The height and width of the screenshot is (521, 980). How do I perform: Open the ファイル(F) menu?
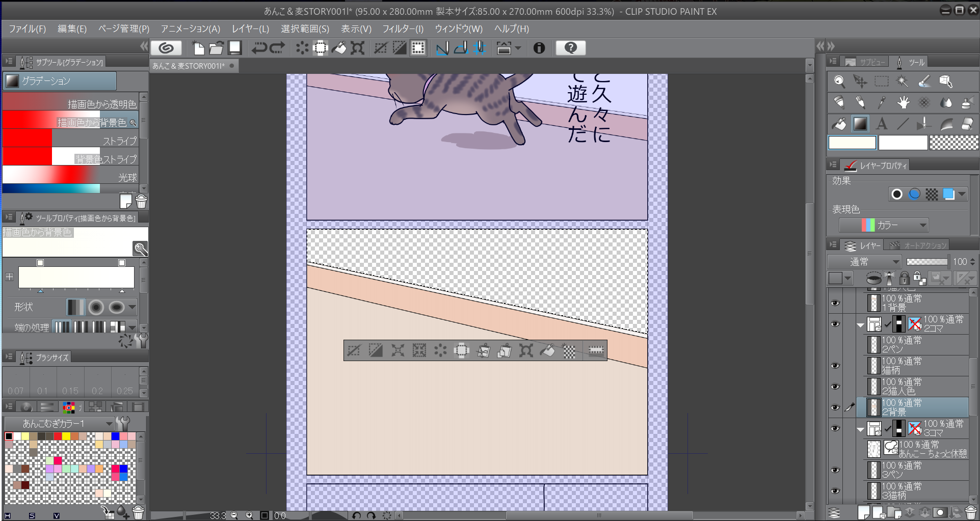coord(27,29)
